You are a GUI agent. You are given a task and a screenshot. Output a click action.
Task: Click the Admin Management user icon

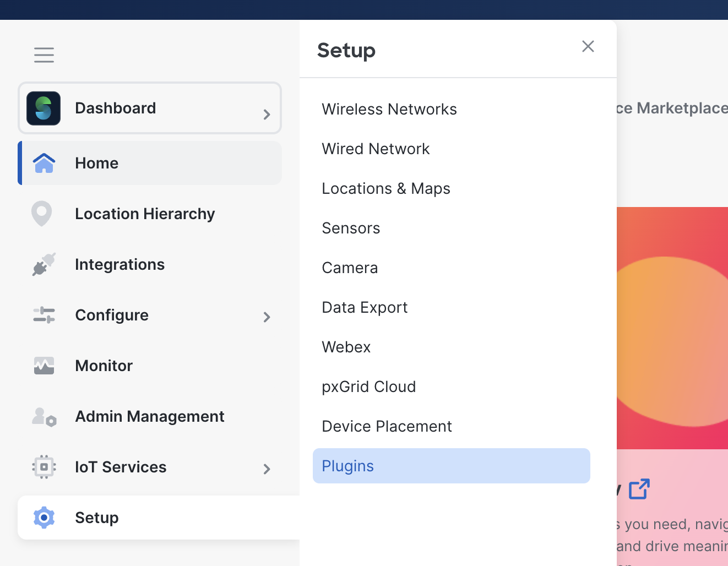(x=44, y=417)
